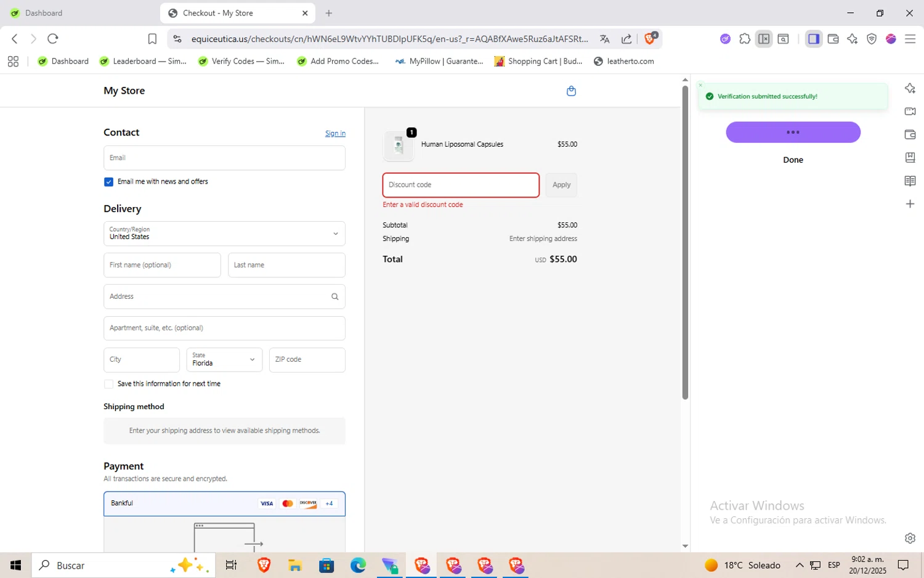Viewport: 924px width, 578px height.
Task: Open the Add Promo Codes bookmark
Action: tap(338, 61)
